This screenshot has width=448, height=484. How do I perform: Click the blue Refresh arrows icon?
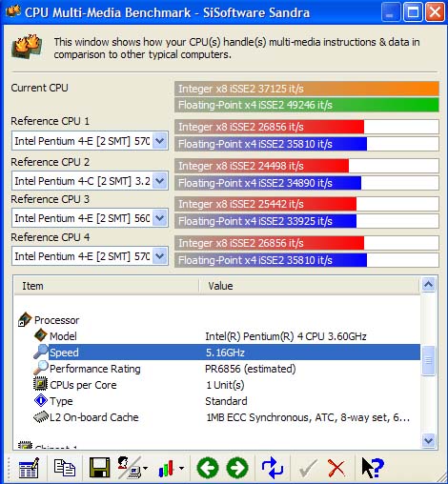273,468
